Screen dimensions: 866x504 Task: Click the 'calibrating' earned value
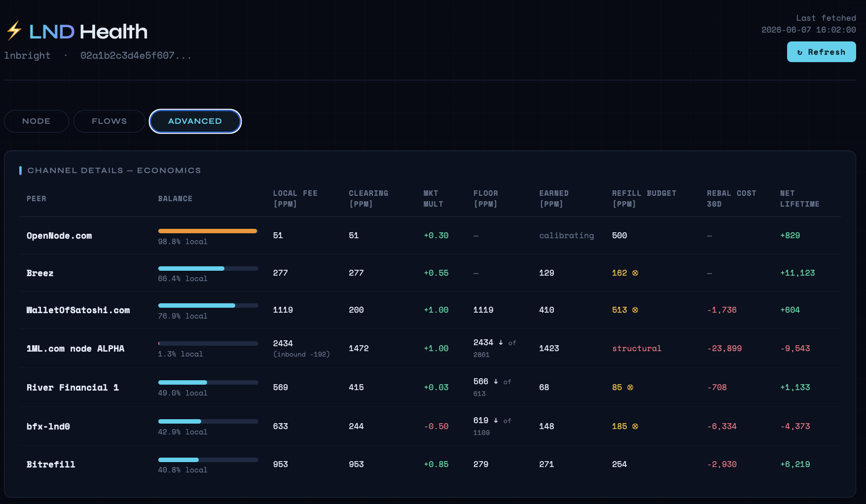coord(567,236)
